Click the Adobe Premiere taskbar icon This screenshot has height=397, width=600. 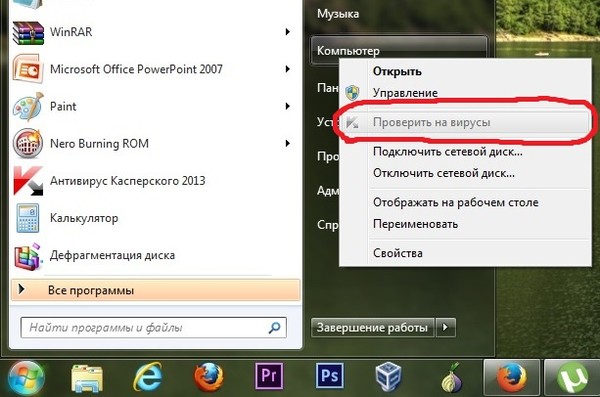269,376
